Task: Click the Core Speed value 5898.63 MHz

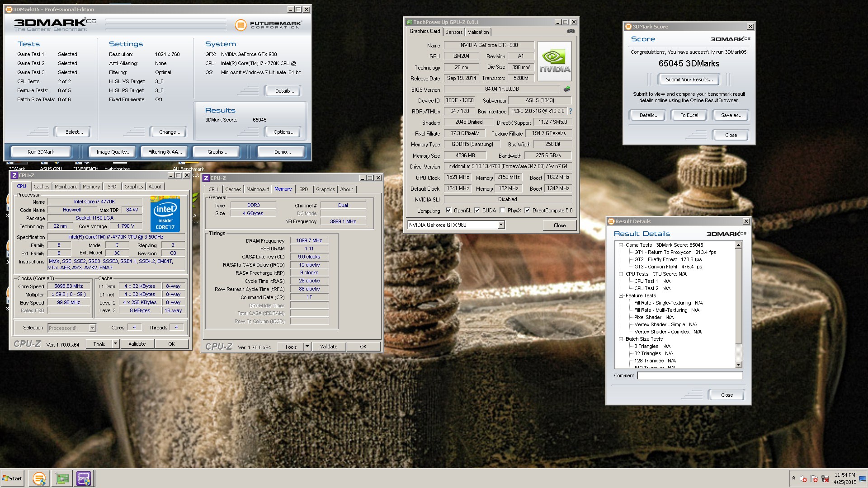Action: tap(69, 286)
